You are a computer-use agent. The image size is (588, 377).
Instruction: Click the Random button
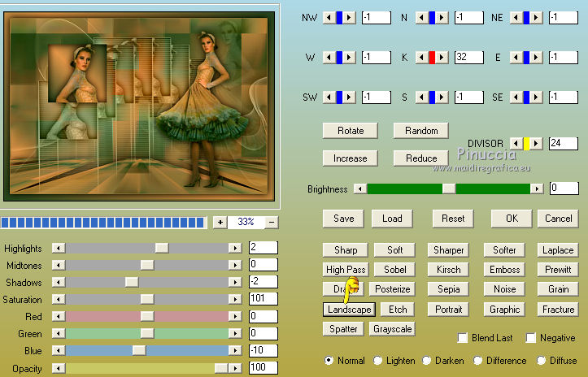click(x=421, y=131)
